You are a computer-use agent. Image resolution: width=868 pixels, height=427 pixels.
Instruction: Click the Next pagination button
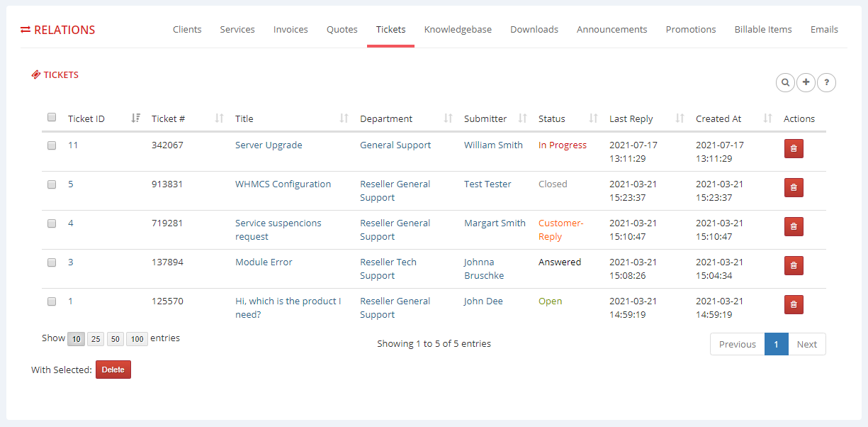coord(807,344)
